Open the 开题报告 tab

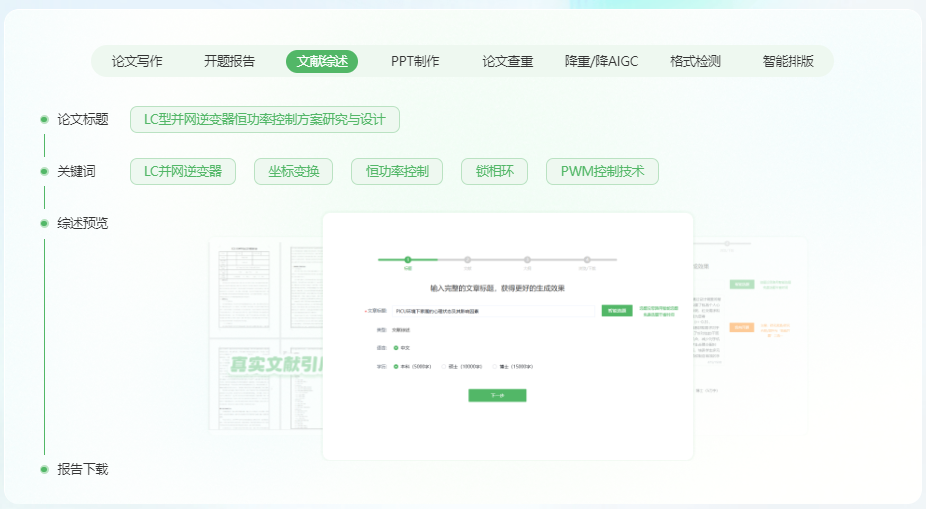pos(229,61)
